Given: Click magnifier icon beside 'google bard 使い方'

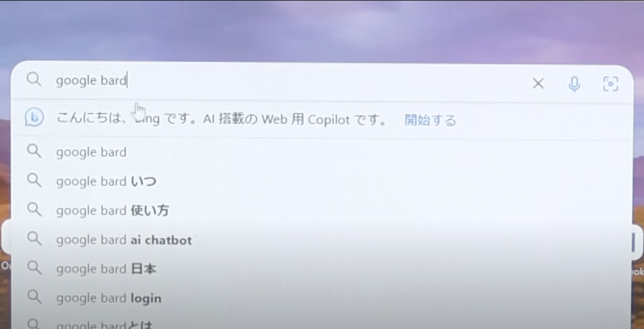Looking at the screenshot, I should [x=34, y=209].
